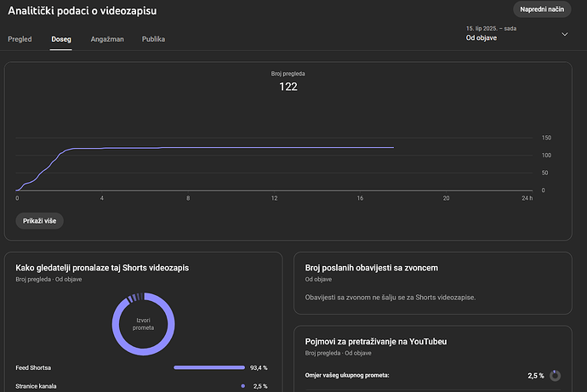Click the Prikaži više button
Viewport: 587px width, 392px height.
[x=40, y=221]
